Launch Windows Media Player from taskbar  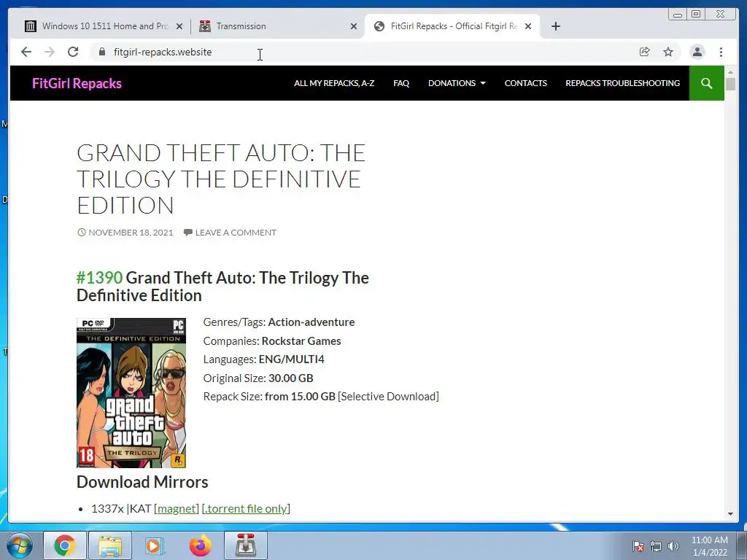point(154,545)
